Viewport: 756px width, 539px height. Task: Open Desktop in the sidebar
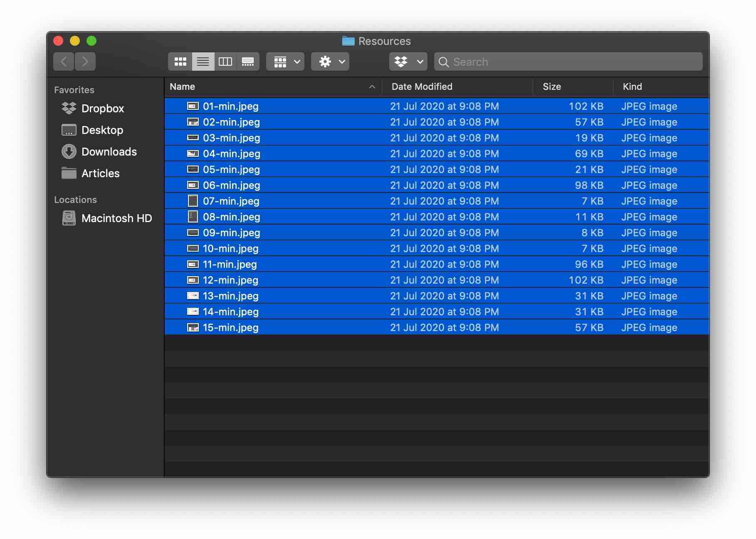[92, 130]
